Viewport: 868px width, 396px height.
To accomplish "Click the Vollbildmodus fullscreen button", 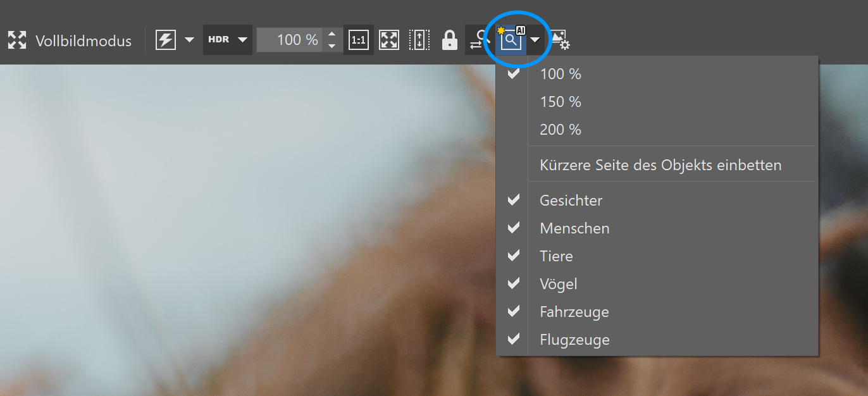I will [x=70, y=40].
